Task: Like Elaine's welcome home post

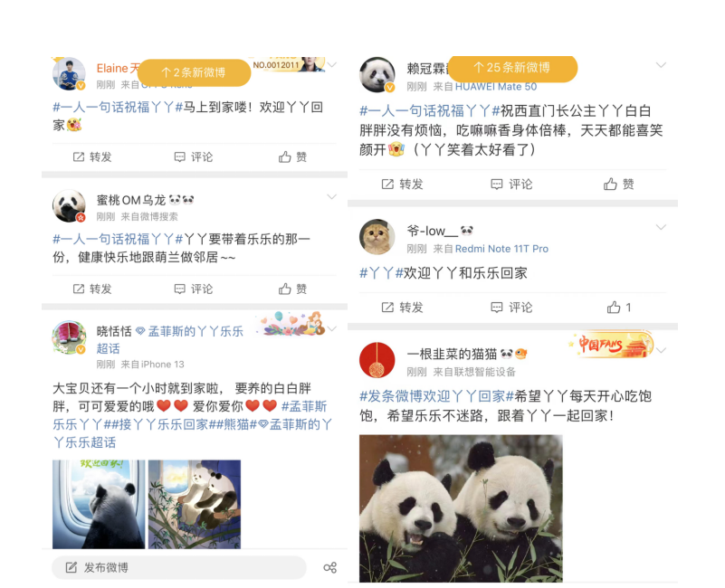Action: pyautogui.click(x=292, y=157)
